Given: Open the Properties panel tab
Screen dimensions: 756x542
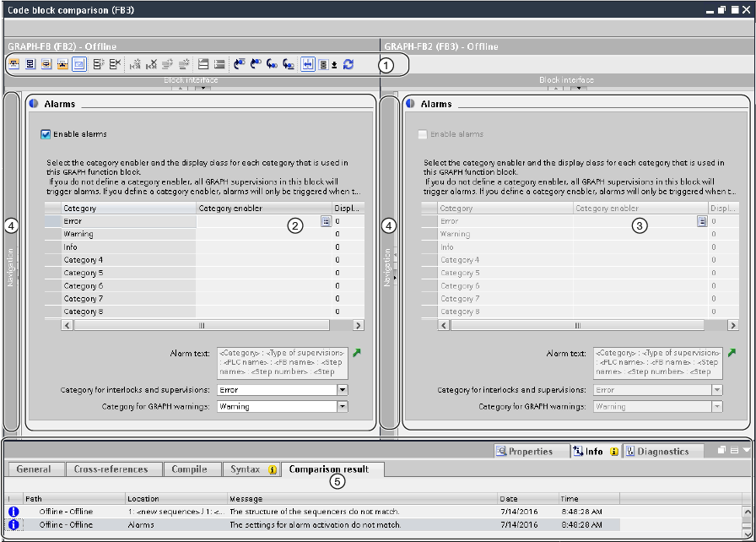Looking at the screenshot, I should tap(523, 452).
